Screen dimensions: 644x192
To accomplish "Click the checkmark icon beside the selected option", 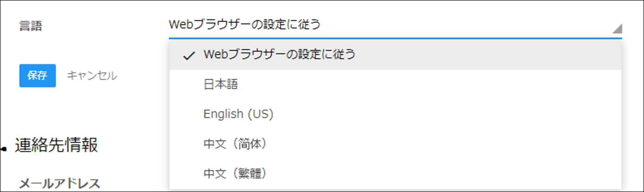I will coord(189,55).
